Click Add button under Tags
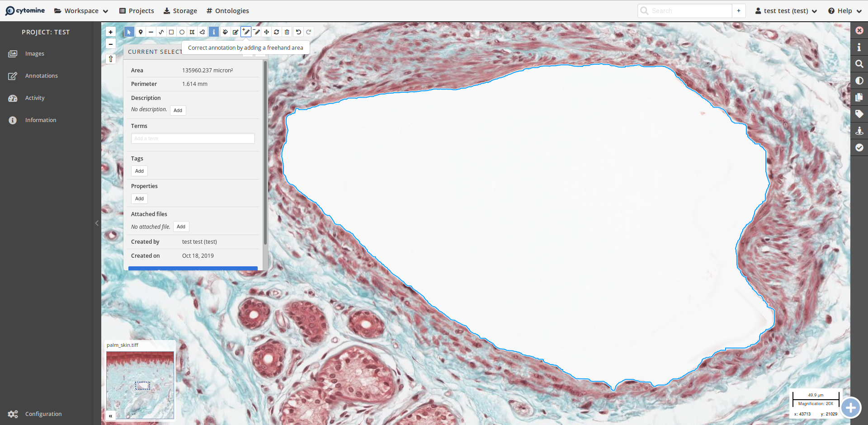 click(x=139, y=171)
